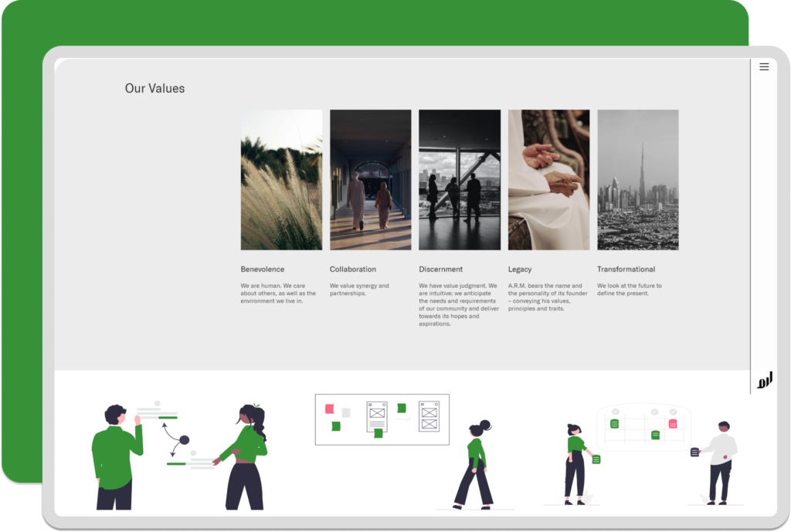
Task: Click the Our Values section heading
Action: click(x=154, y=89)
